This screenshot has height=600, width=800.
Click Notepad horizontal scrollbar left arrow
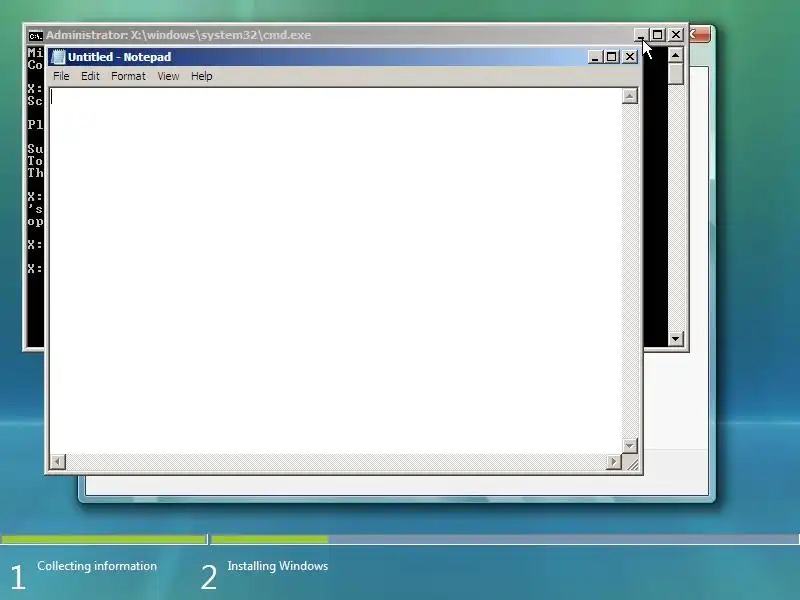(58, 462)
